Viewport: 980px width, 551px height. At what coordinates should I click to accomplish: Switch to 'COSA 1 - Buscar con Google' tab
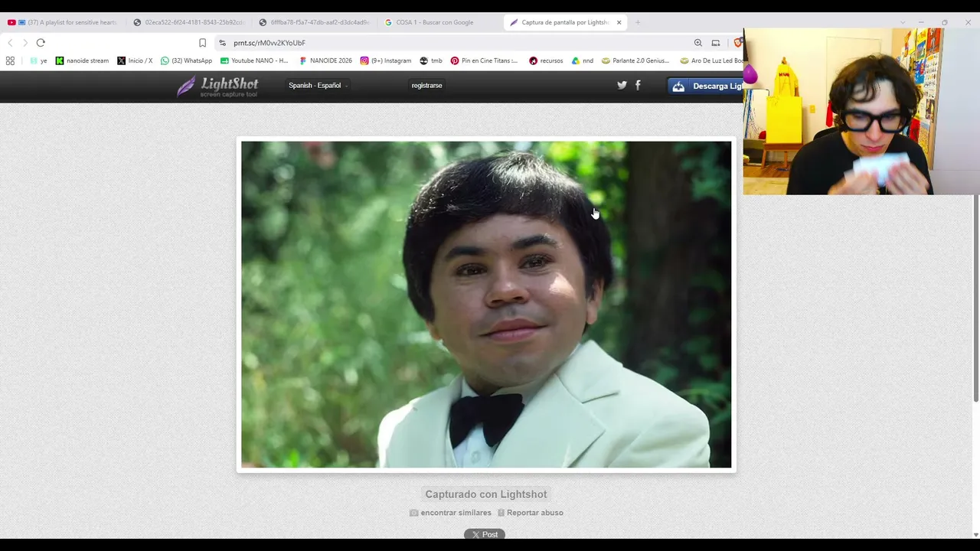pyautogui.click(x=435, y=22)
